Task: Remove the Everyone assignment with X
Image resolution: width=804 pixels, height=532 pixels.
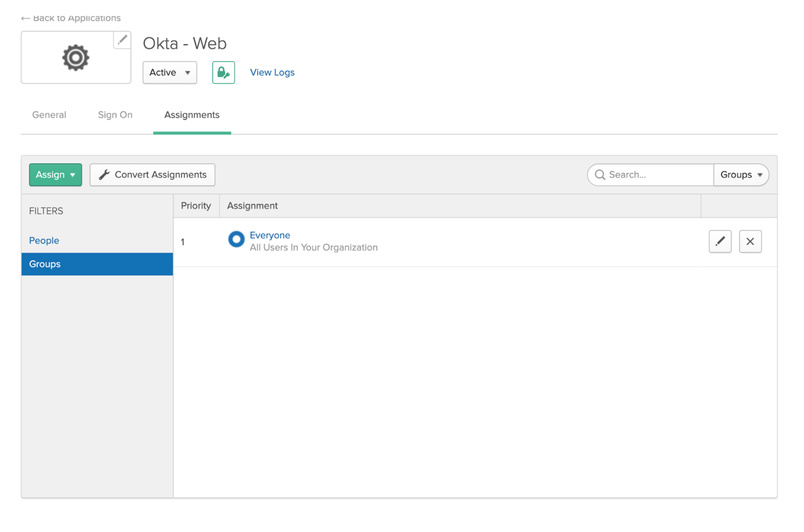Action: pos(750,242)
